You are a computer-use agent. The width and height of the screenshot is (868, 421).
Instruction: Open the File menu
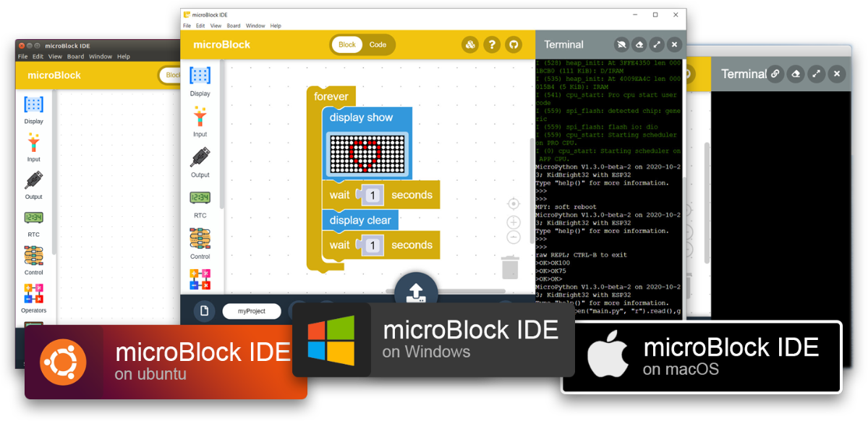point(187,24)
